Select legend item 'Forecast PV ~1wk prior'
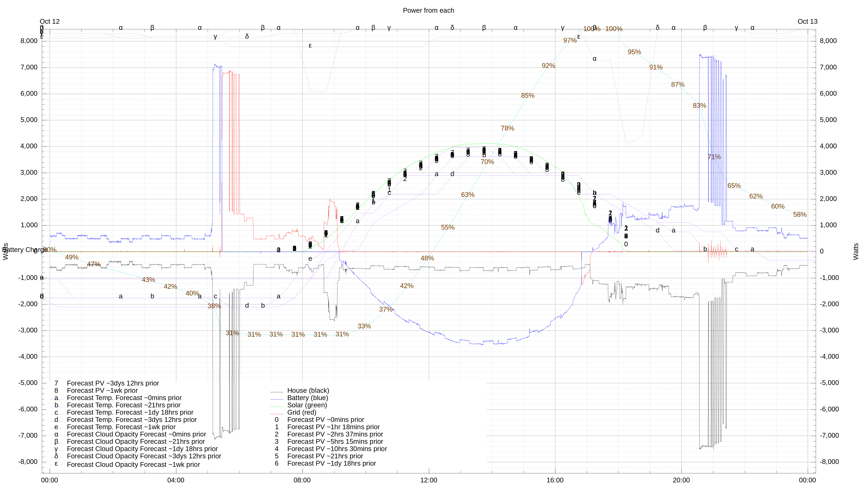868x488 pixels. pos(102,391)
